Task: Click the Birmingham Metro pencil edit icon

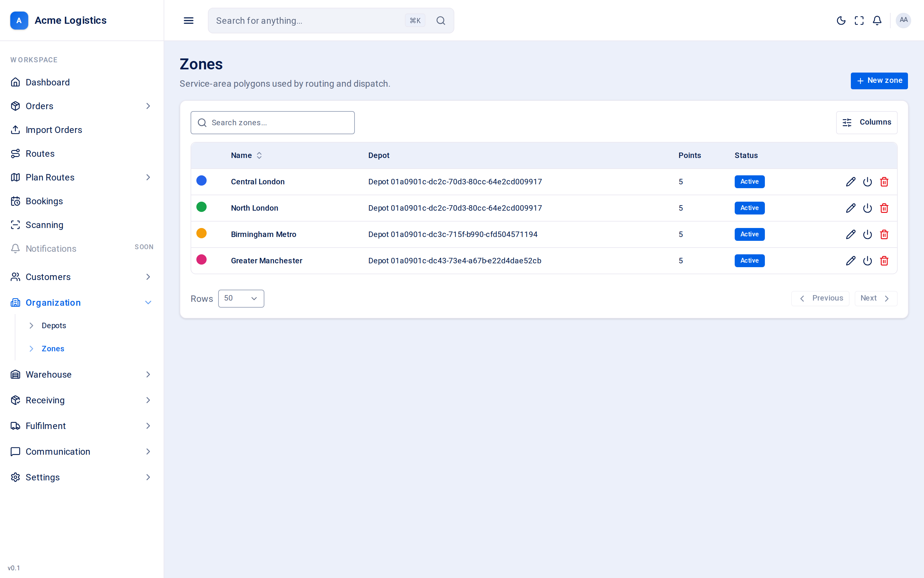Action: [850, 234]
